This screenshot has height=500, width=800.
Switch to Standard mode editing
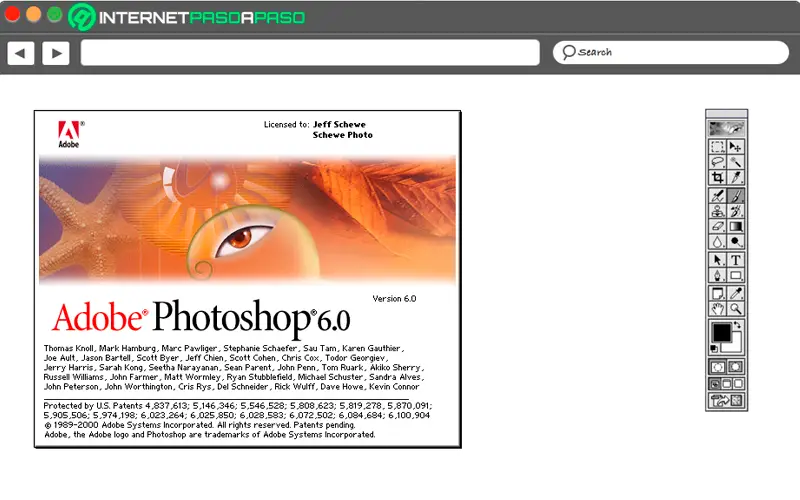[717, 367]
